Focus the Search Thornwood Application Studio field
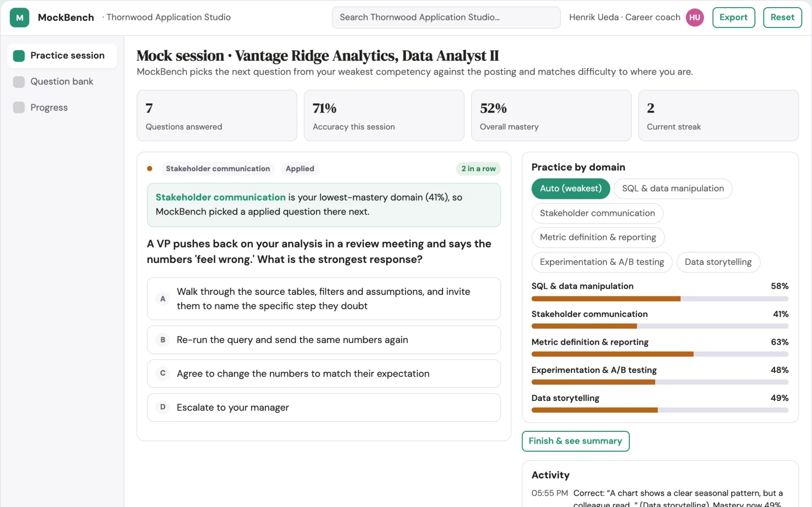The height and width of the screenshot is (507, 812). 446,17
